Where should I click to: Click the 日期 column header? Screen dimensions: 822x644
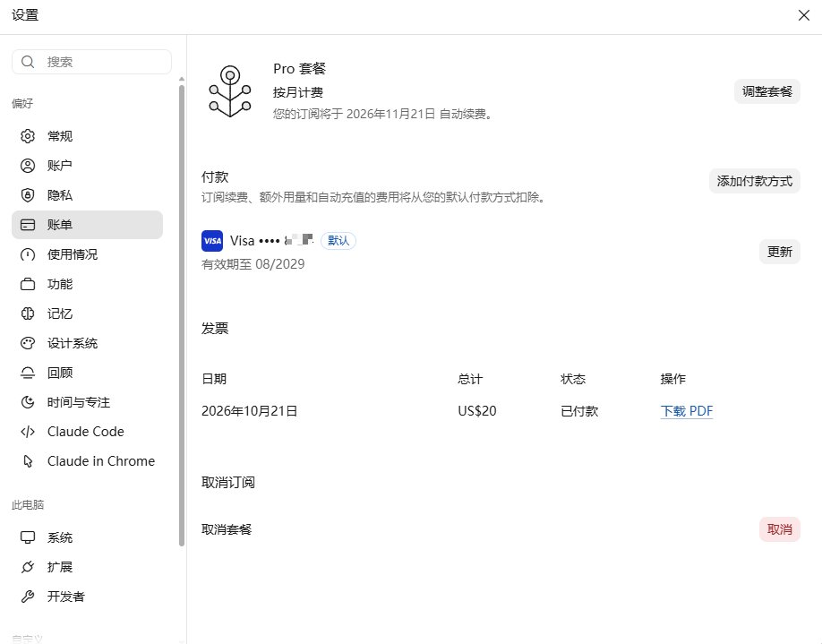pos(214,379)
